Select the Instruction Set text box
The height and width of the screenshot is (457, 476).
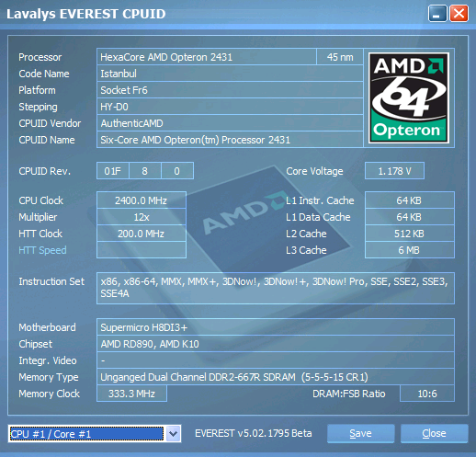click(276, 288)
